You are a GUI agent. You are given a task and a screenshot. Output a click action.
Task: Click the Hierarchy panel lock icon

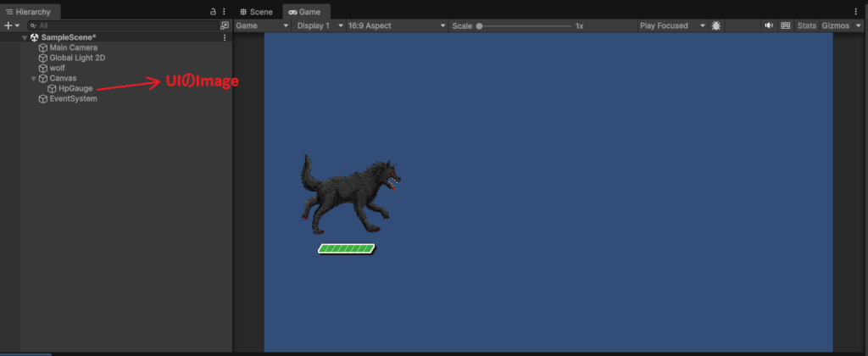213,12
